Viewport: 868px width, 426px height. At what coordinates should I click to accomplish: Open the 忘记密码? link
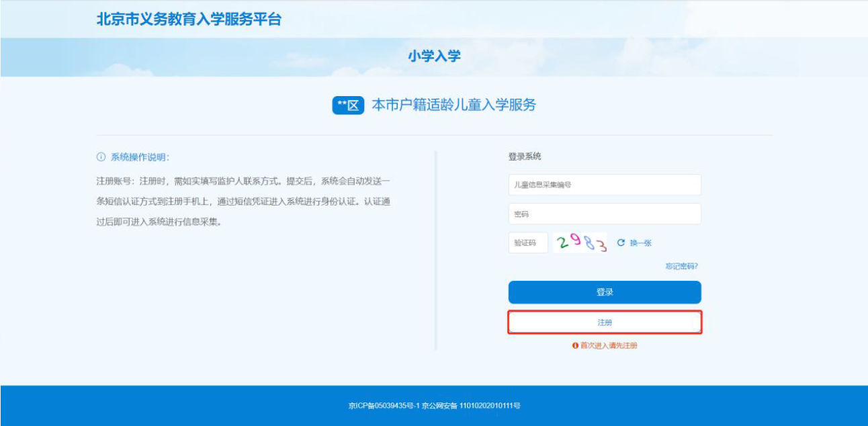[x=681, y=266]
